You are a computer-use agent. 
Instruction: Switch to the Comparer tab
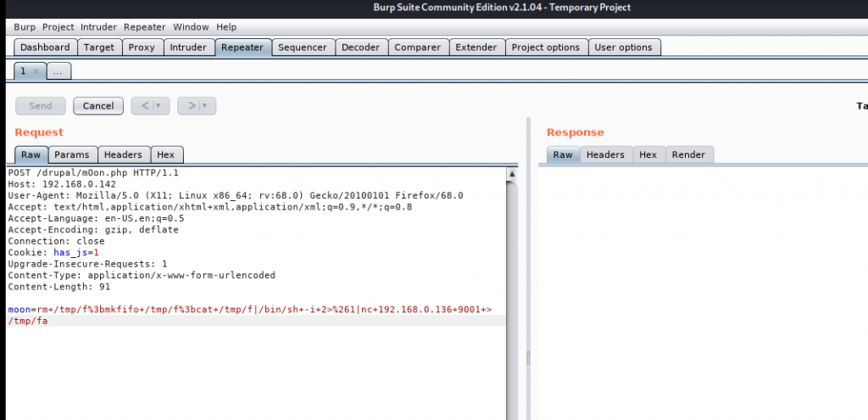point(418,48)
